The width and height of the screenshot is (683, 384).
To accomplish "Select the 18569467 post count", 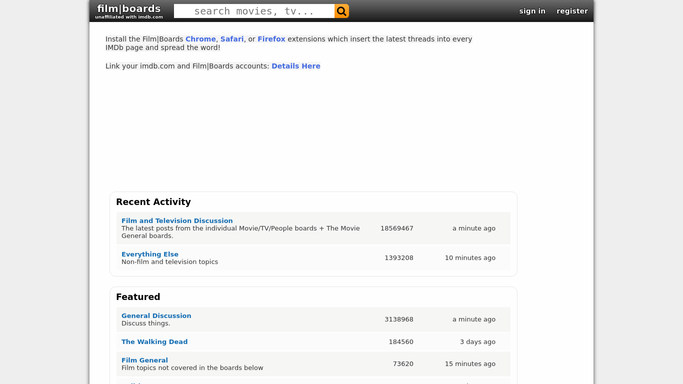I will coord(397,228).
